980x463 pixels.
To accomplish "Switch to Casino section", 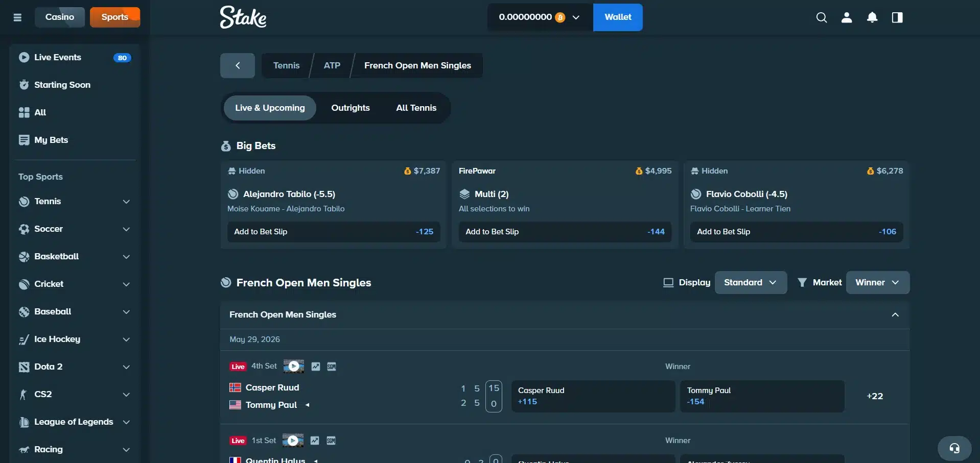I will coord(60,17).
